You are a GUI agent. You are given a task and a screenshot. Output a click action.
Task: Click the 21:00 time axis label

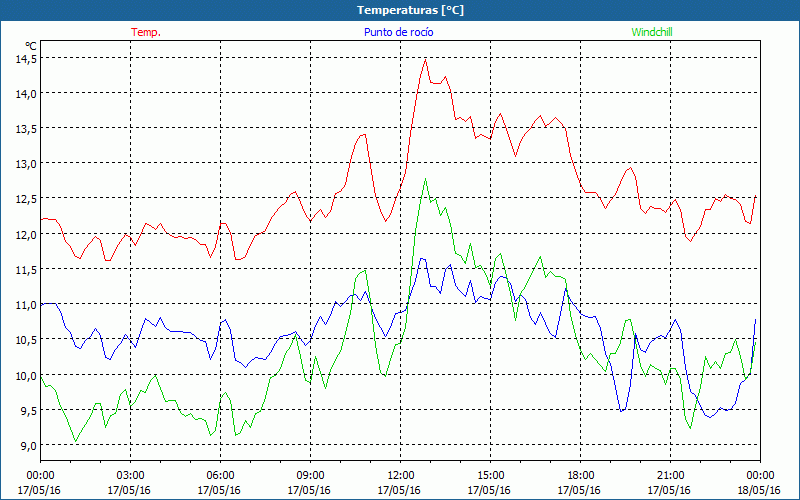tap(670, 476)
